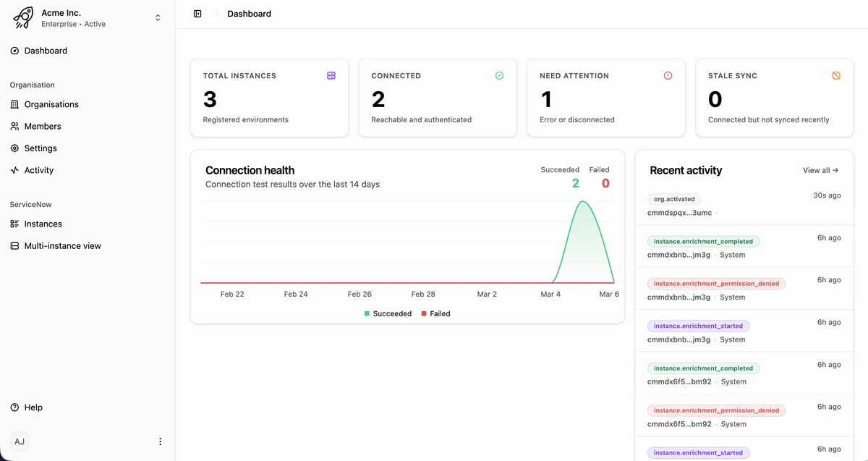Viewport: 868px width, 461px height.
Task: Click the Stale Sync orange icon
Action: pos(836,75)
